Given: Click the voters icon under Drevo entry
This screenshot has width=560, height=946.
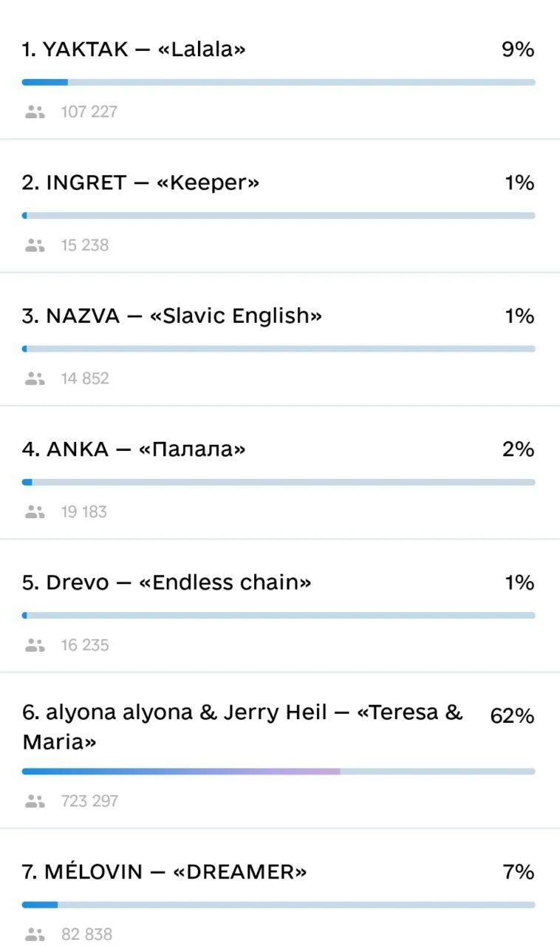Looking at the screenshot, I should coord(35,644).
